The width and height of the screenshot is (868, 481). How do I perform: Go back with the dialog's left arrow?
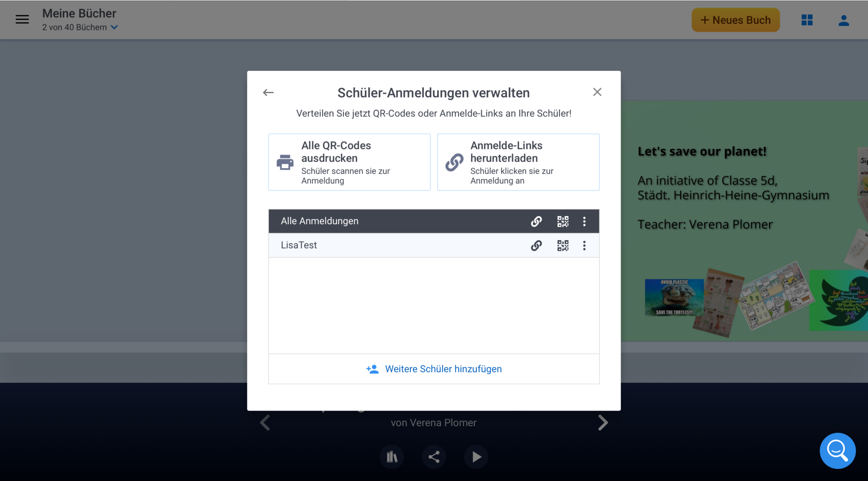click(268, 92)
